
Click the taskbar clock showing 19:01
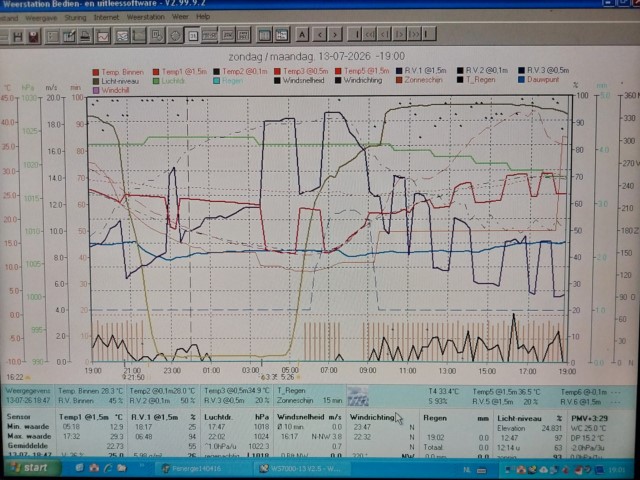click(x=617, y=470)
